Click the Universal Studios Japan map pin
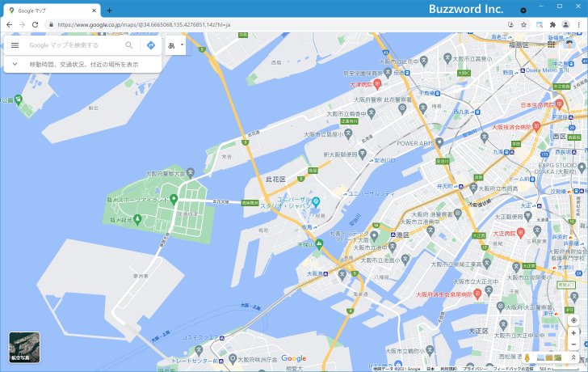 click(x=316, y=201)
